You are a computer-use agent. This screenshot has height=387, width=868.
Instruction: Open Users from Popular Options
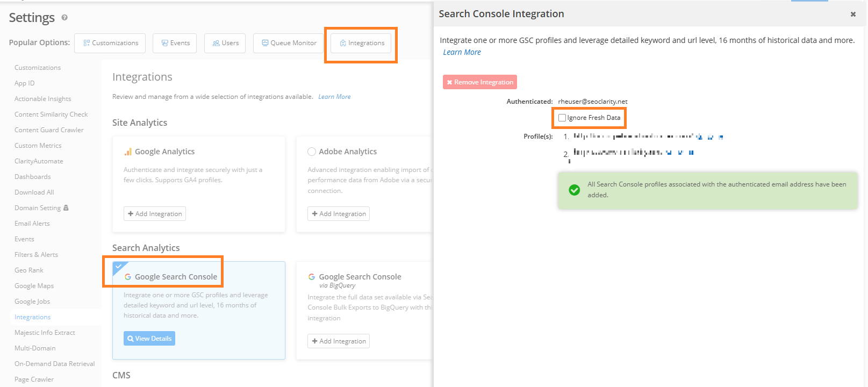(225, 43)
